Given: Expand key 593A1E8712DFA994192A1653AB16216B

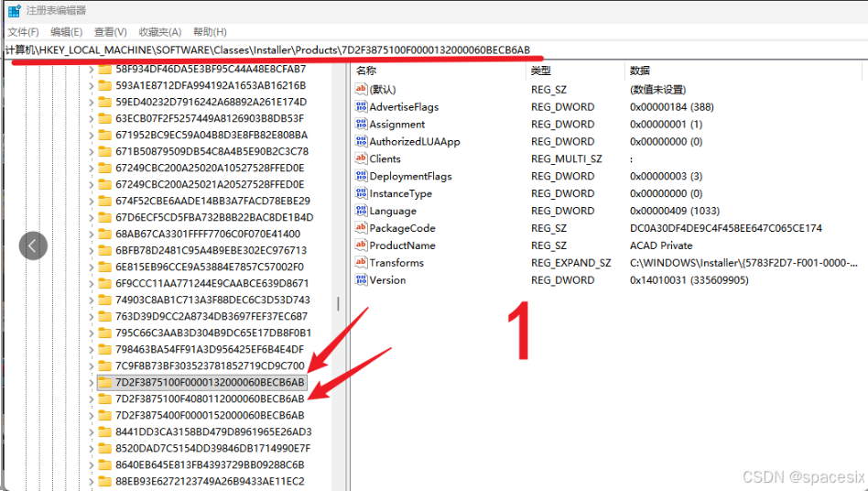Looking at the screenshot, I should click(92, 86).
